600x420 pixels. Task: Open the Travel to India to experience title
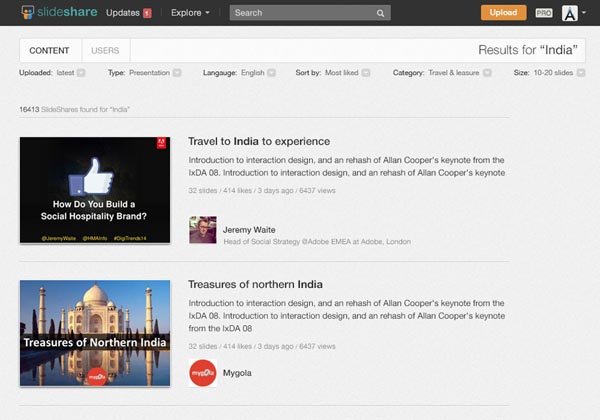(259, 141)
